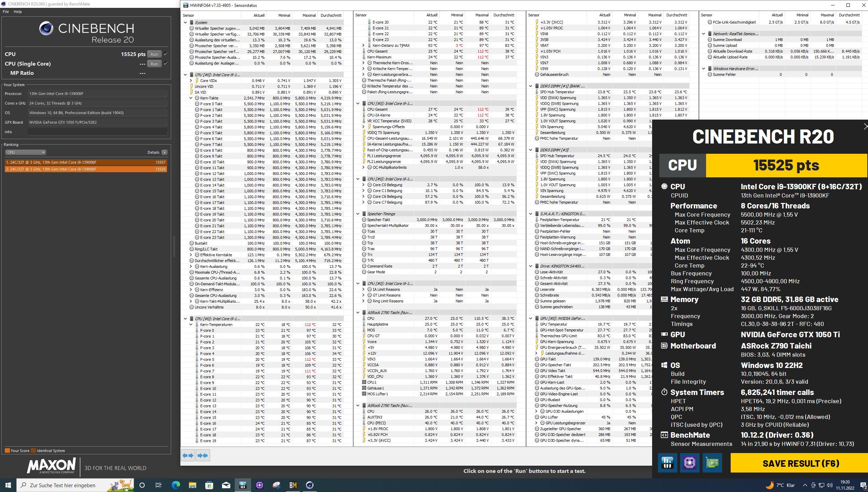Switch to CPU-Z via its taskbar icon

[x=259, y=485]
